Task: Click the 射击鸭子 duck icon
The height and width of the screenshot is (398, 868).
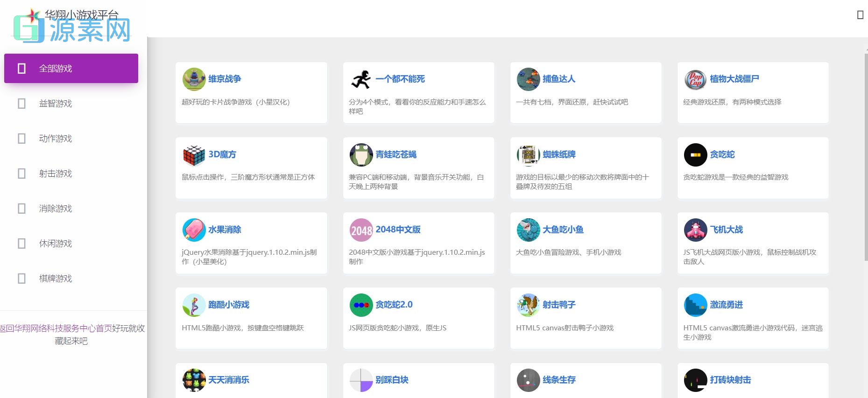Action: (528, 305)
